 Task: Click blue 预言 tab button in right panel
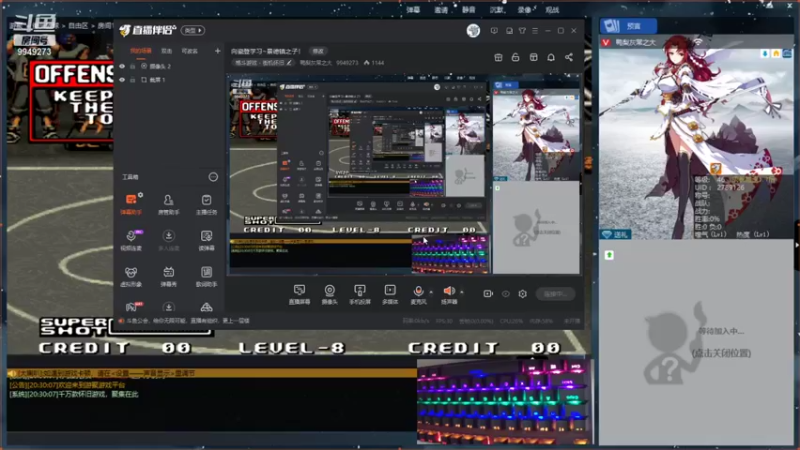pos(628,26)
